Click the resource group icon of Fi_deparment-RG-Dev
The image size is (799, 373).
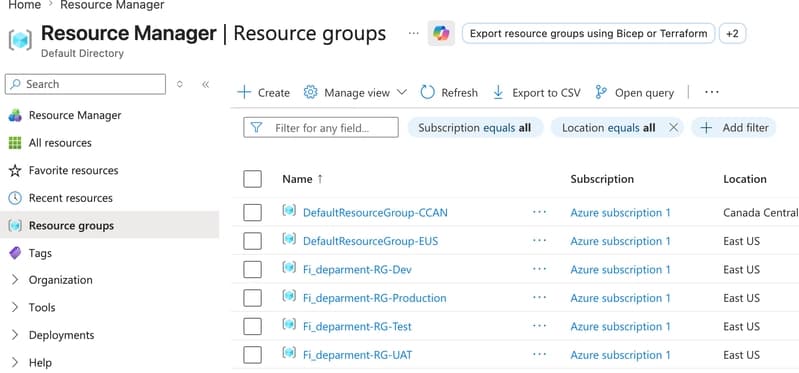289,268
